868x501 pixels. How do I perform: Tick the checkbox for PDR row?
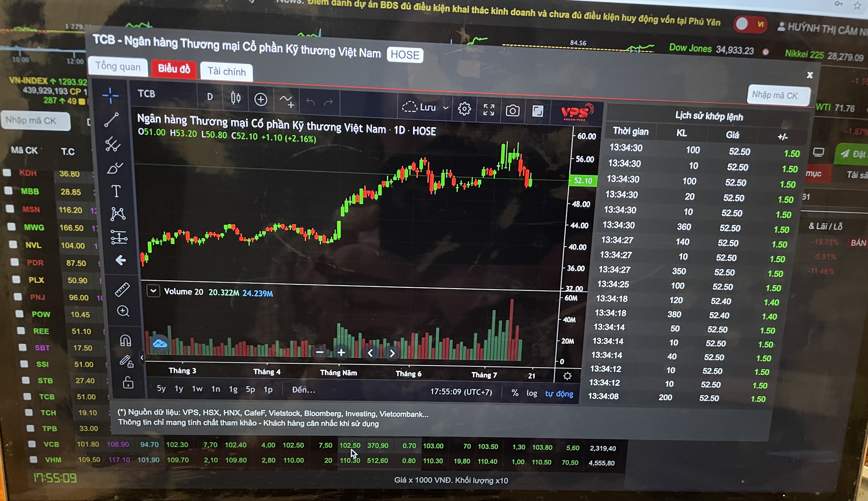[x=15, y=262]
